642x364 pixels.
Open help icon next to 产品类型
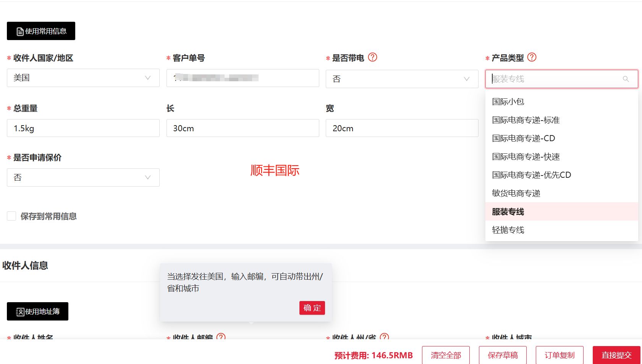pos(532,57)
